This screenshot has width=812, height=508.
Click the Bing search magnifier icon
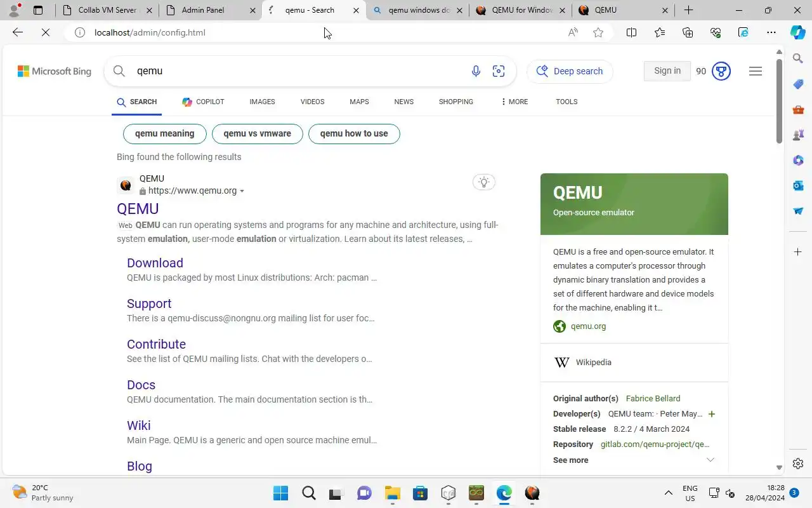119,71
